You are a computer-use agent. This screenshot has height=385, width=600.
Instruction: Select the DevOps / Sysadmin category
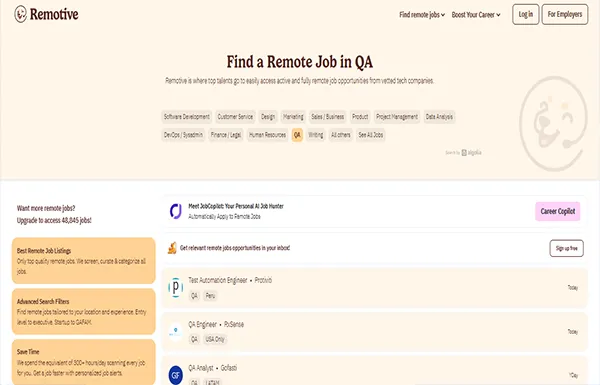pyautogui.click(x=183, y=135)
